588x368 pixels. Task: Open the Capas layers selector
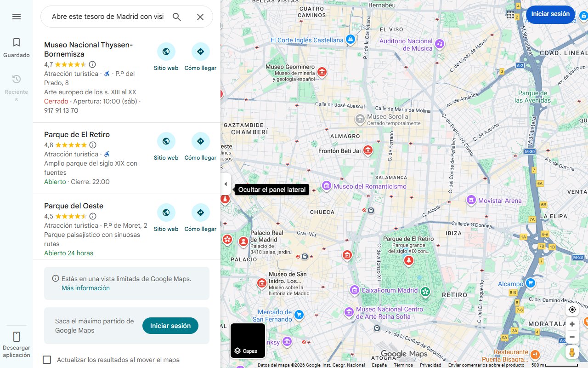point(248,340)
